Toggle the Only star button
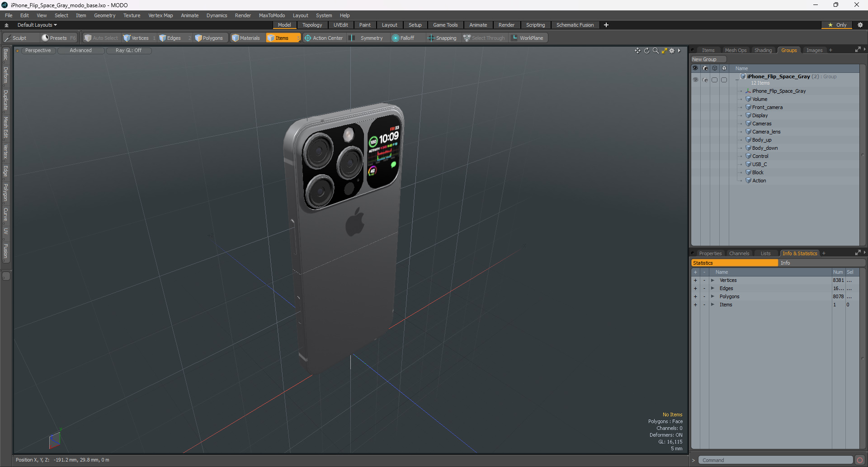868x467 pixels. tap(837, 25)
